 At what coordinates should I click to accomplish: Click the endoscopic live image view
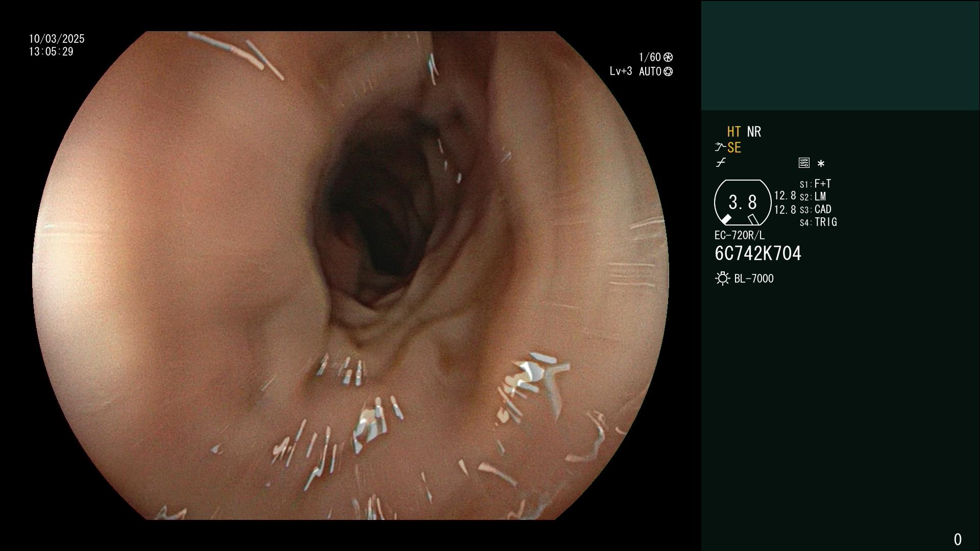(351, 275)
